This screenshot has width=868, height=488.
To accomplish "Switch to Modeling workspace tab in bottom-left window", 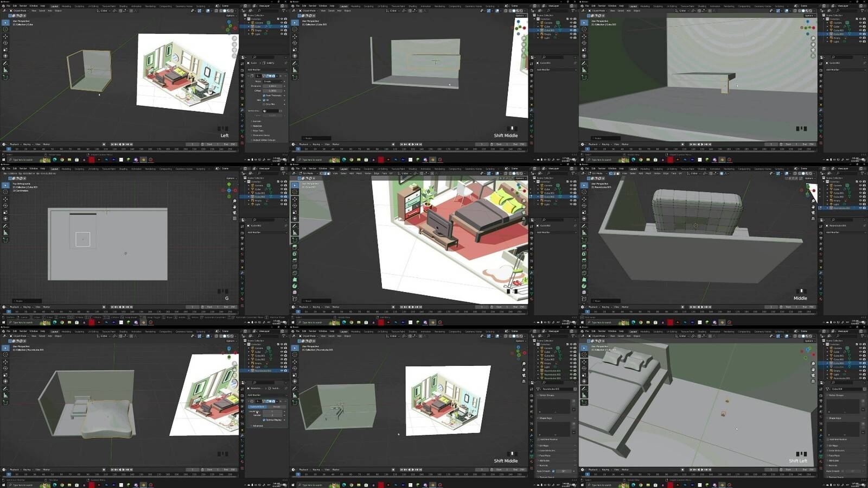I will point(66,331).
